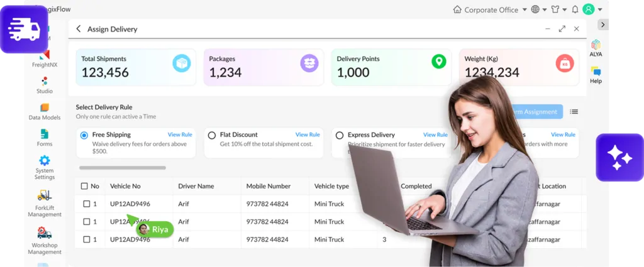This screenshot has height=267, width=644.
Task: Click the Packages purple box icon
Action: tap(309, 63)
